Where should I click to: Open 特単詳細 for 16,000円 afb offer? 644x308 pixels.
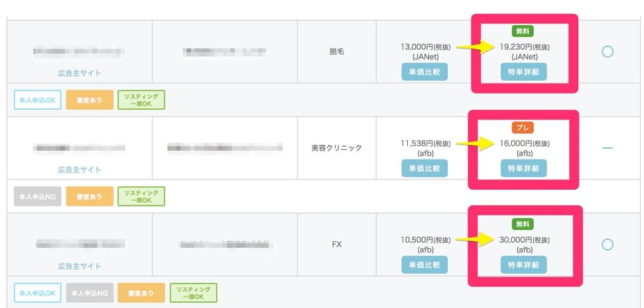524,168
